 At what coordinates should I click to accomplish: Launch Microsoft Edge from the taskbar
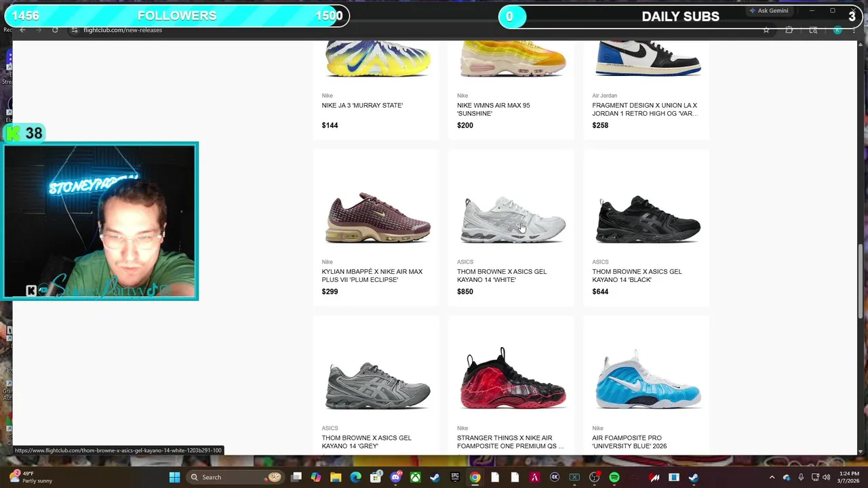[x=355, y=477]
